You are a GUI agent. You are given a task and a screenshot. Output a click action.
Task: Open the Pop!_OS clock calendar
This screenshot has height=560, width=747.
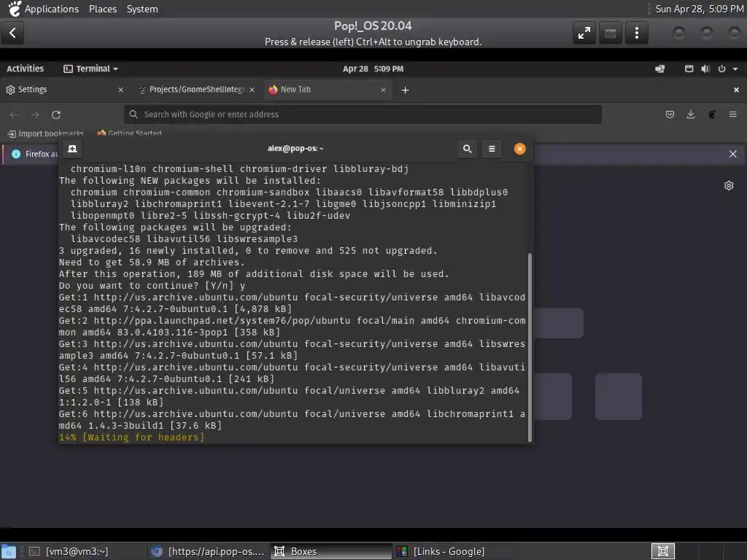click(x=373, y=69)
